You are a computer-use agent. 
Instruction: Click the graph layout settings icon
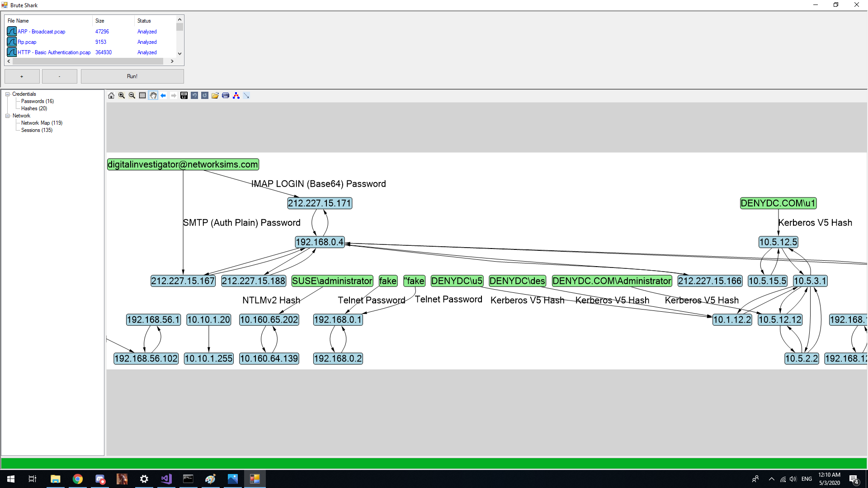click(236, 95)
